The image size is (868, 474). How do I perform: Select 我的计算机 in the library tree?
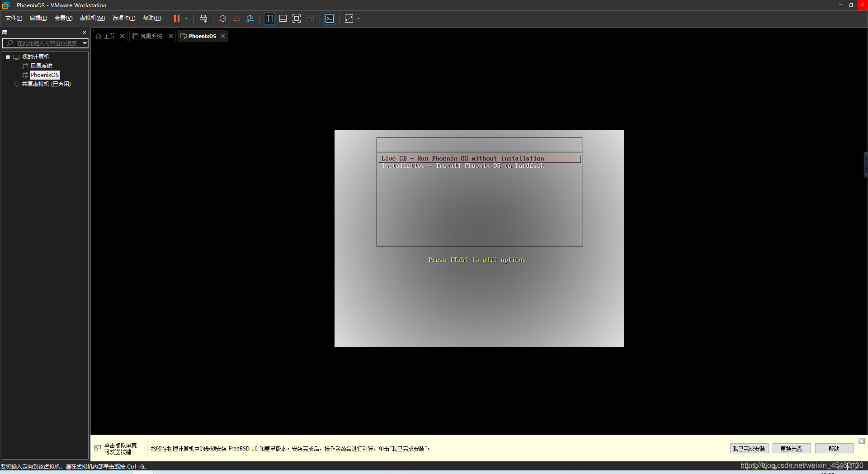(36, 57)
